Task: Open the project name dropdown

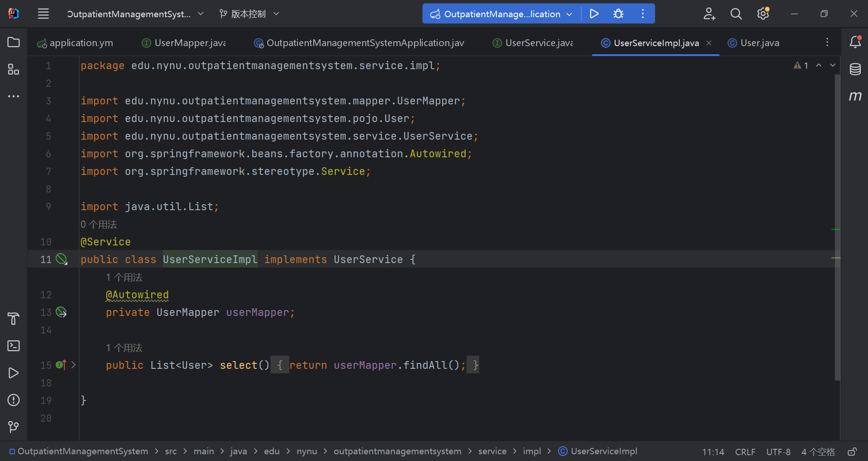Action: tap(136, 14)
